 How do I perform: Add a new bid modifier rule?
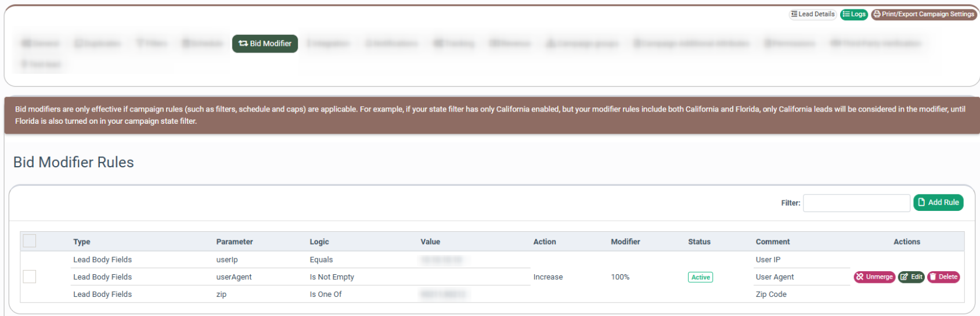tap(938, 203)
